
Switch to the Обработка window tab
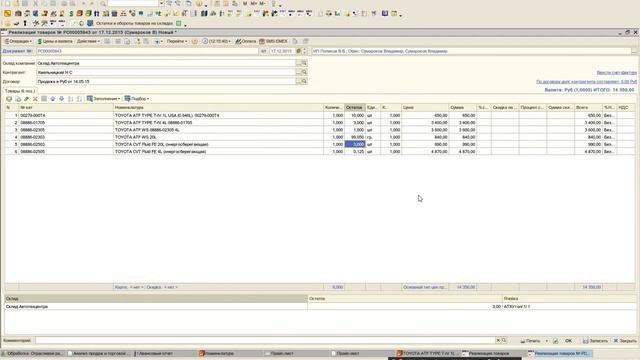click(x=33, y=353)
